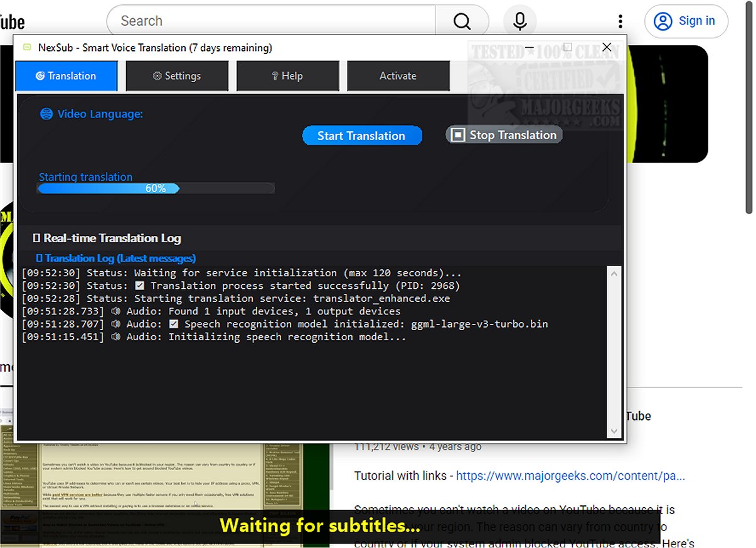Click the 'Starting translation service' log line
This screenshot has height=548, width=756.
pos(236,299)
